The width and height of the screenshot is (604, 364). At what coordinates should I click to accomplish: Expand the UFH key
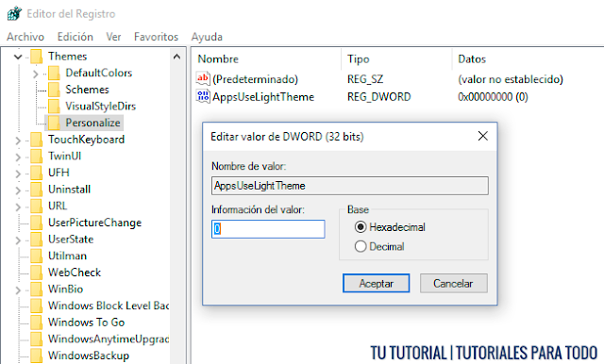tap(18, 174)
